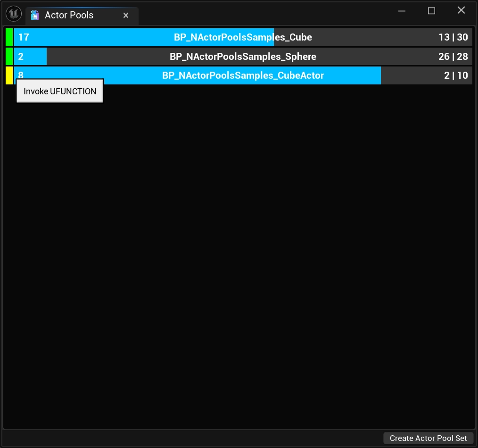
Task: Click the Unreal Engine logo icon
Action: [14, 14]
